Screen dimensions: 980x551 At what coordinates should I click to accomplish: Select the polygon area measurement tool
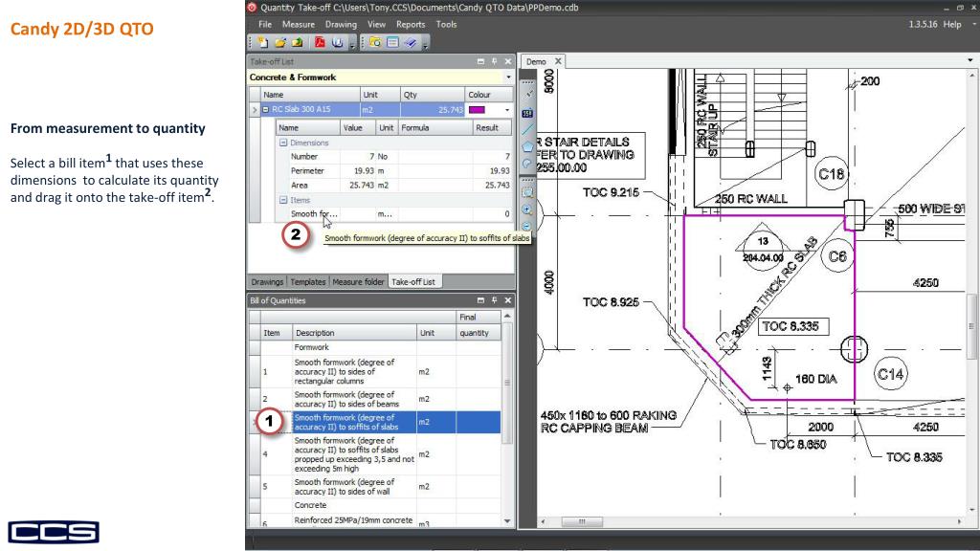pyautogui.click(x=527, y=146)
